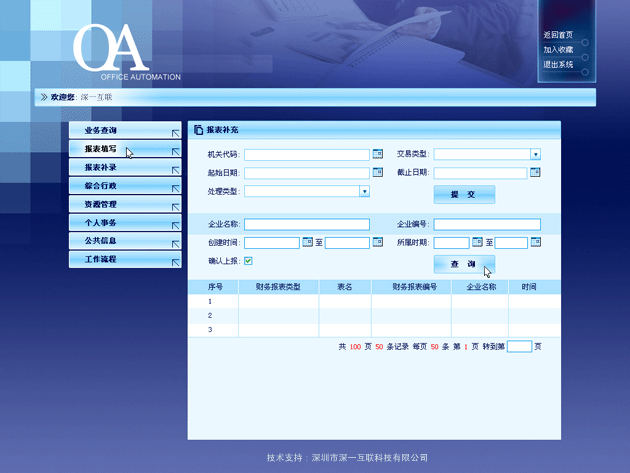Viewport: 630px width, 473px height.
Task: Expand the 处理类型 dropdown
Action: tap(364, 191)
